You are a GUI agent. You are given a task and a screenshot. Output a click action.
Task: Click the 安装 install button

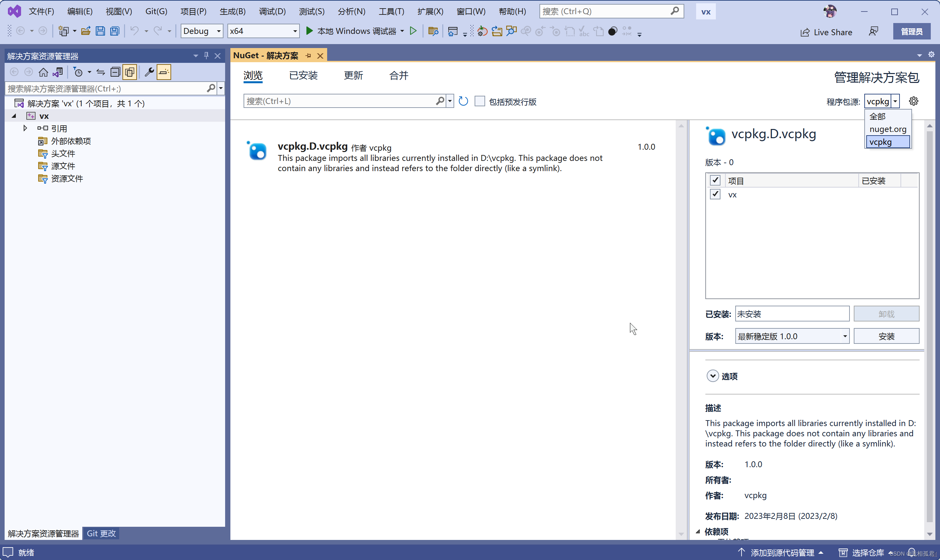point(886,336)
